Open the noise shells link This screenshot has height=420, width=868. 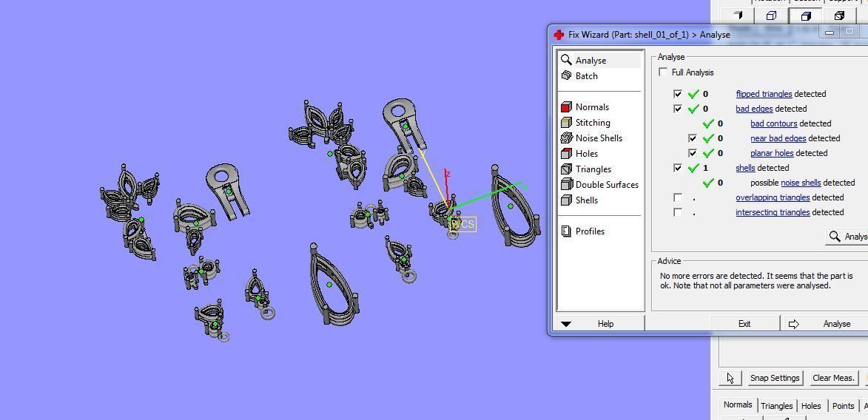coord(801,183)
